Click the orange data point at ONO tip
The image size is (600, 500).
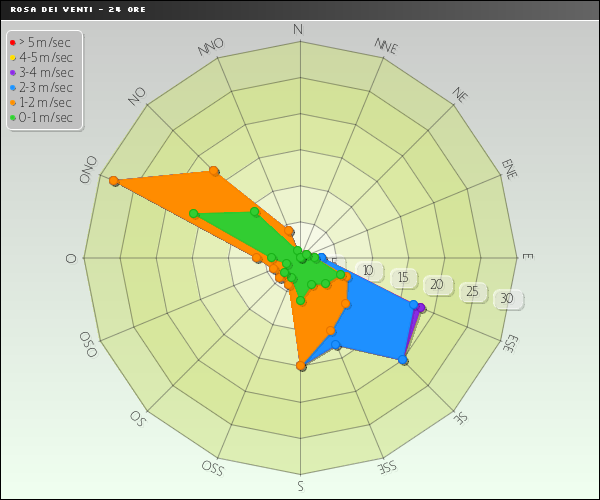click(114, 181)
